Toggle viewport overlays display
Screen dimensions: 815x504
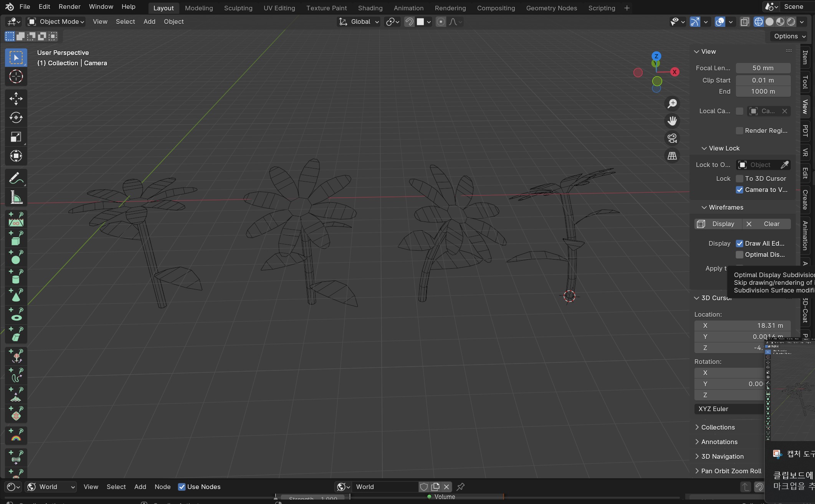tap(720, 22)
